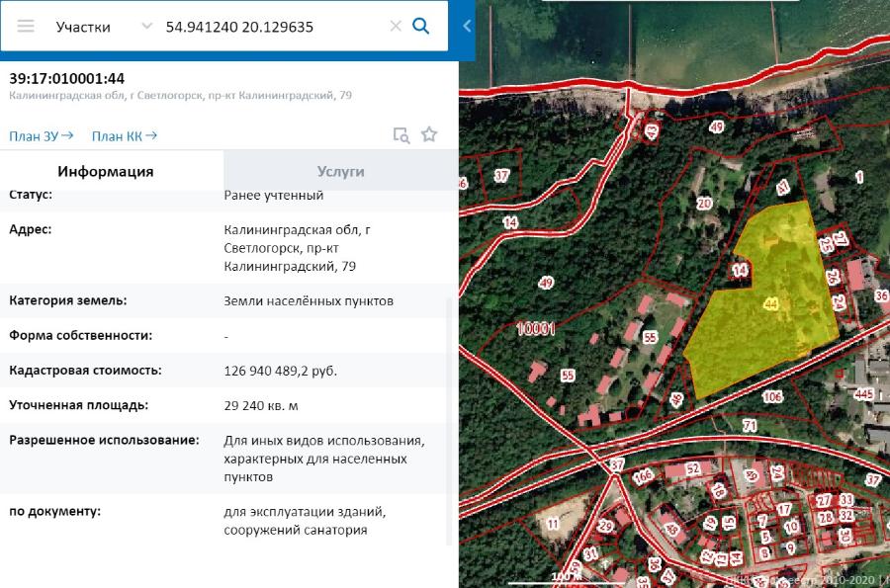Open the План ЗУ link

[x=42, y=135]
